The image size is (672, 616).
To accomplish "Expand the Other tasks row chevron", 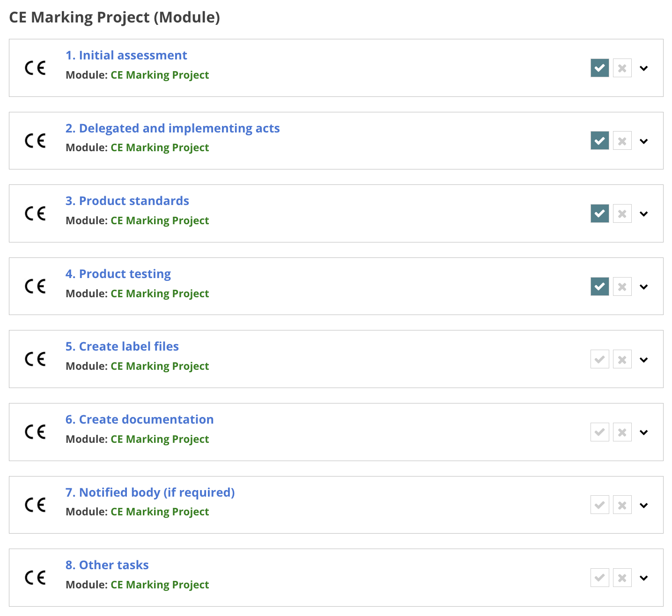I will (644, 578).
